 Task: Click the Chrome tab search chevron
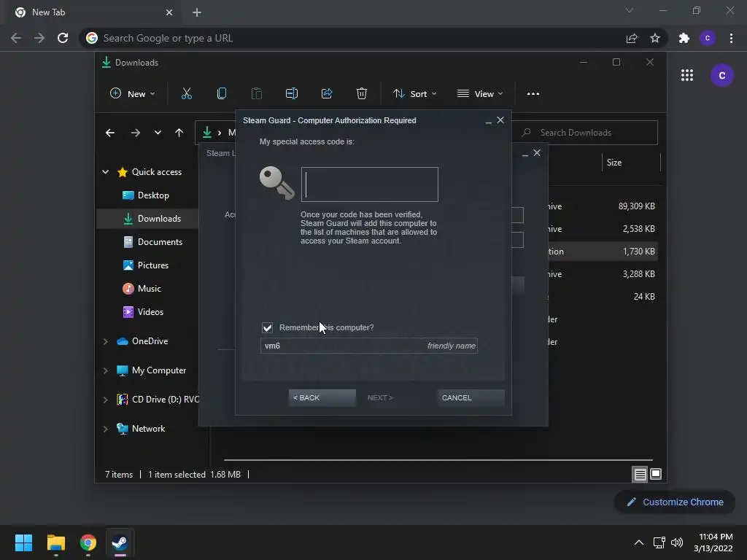coord(630,10)
